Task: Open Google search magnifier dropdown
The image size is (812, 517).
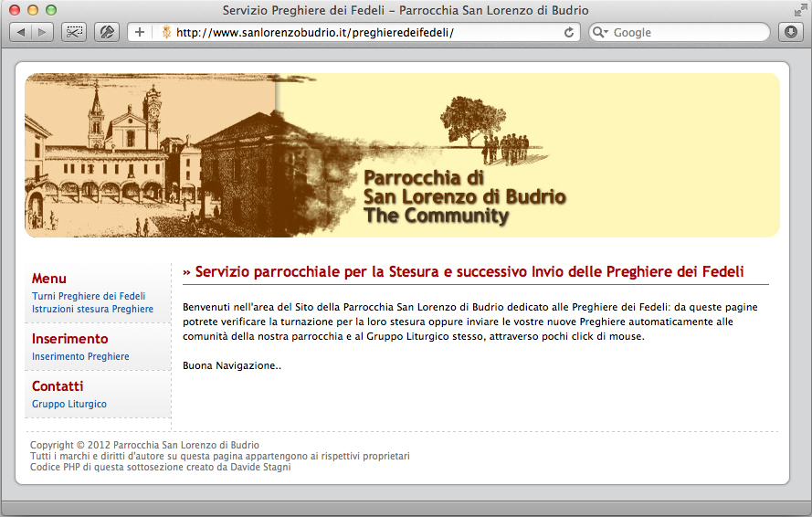Action: pos(600,32)
